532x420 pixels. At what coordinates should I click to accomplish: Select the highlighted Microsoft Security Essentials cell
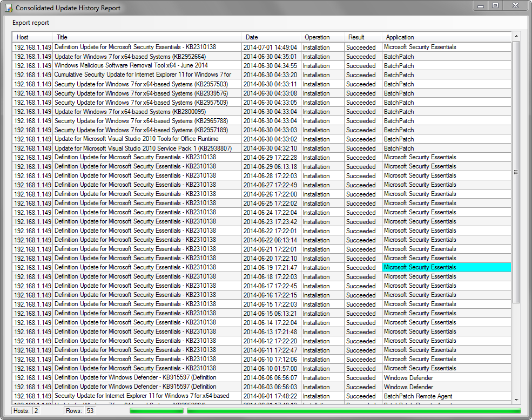447,267
